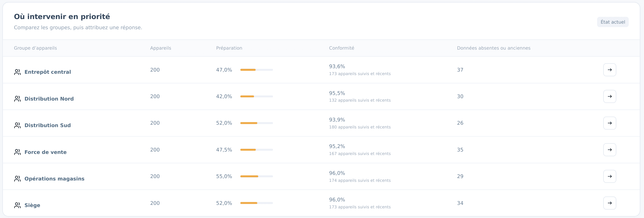644x218 pixels.
Task: Click the Siège preparation progress bar
Action: click(x=257, y=203)
